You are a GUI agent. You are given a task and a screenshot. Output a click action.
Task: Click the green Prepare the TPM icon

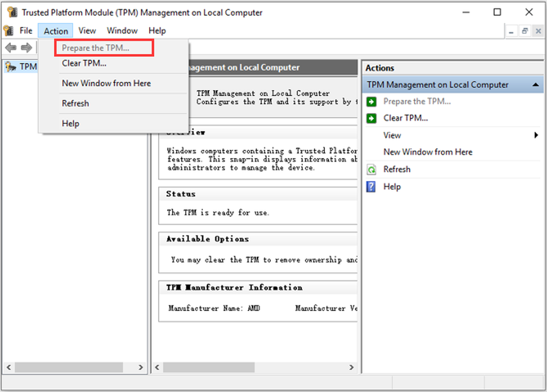coord(372,102)
